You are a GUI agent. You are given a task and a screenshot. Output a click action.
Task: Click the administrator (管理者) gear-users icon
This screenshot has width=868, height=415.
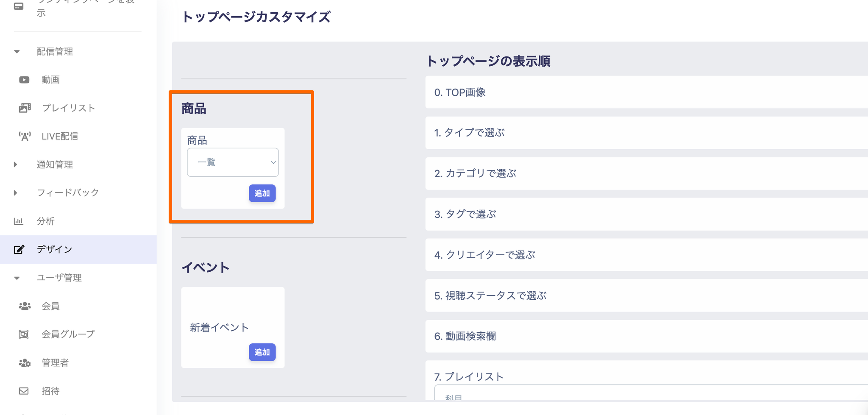tap(25, 363)
